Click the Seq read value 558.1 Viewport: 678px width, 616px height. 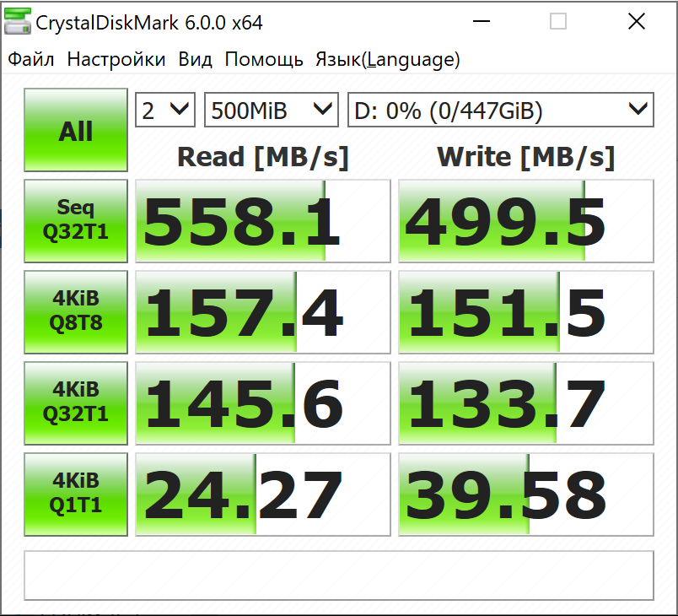pyautogui.click(x=263, y=221)
